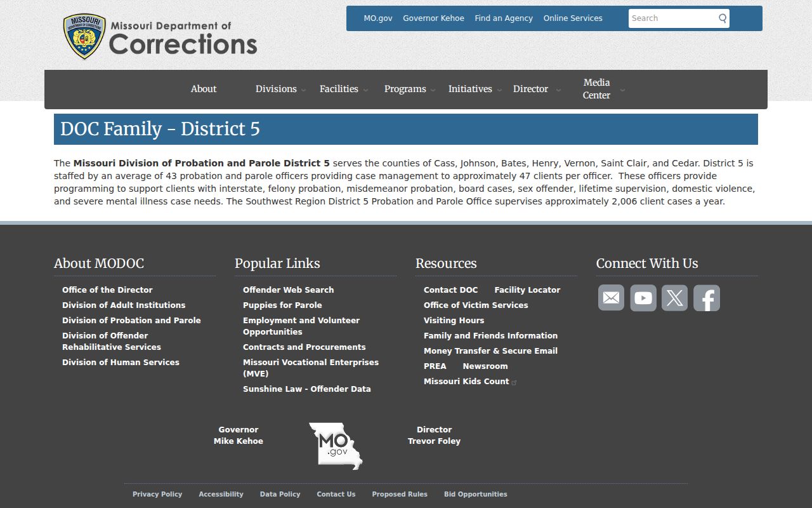The height and width of the screenshot is (508, 812).
Task: Open the Governor Kehoe link
Action: [x=433, y=18]
